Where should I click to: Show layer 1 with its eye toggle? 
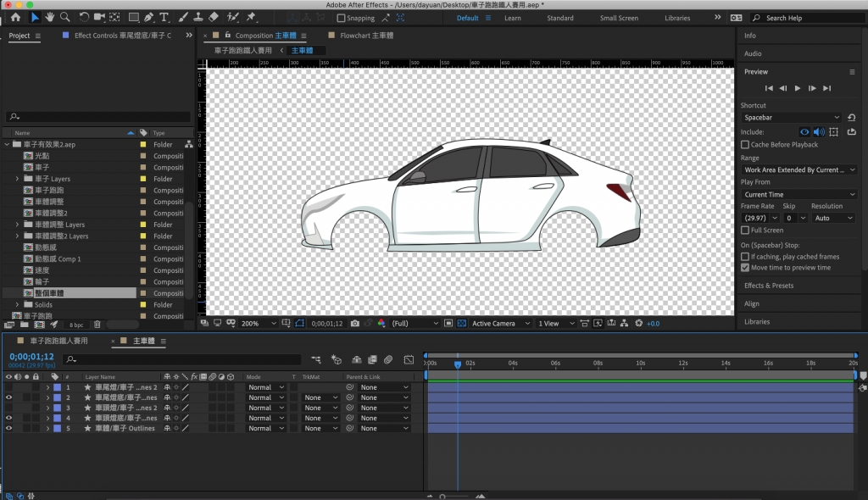(x=8, y=387)
